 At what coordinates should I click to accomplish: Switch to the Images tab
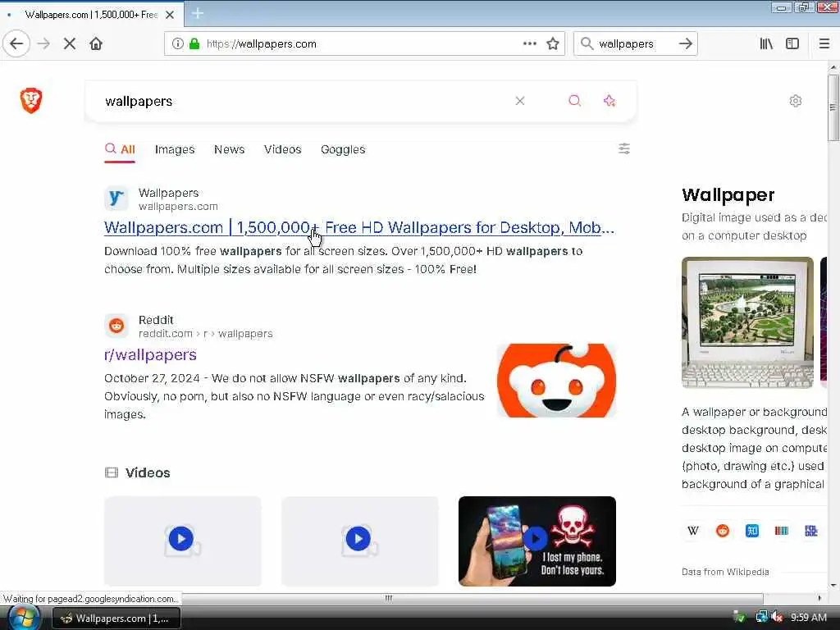point(175,149)
